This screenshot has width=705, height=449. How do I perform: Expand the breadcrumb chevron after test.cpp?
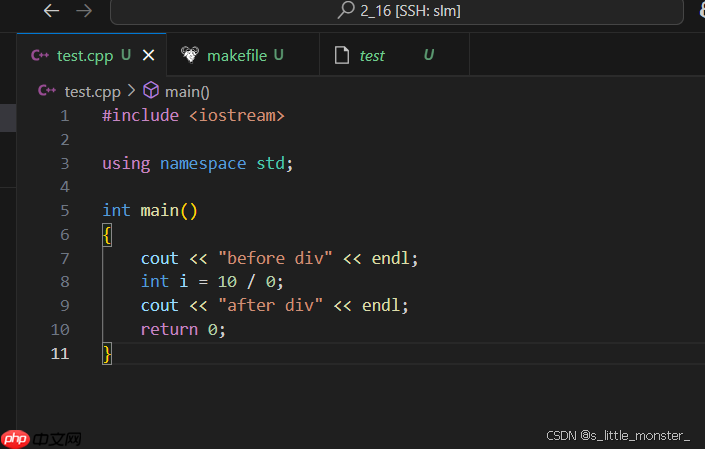[131, 91]
